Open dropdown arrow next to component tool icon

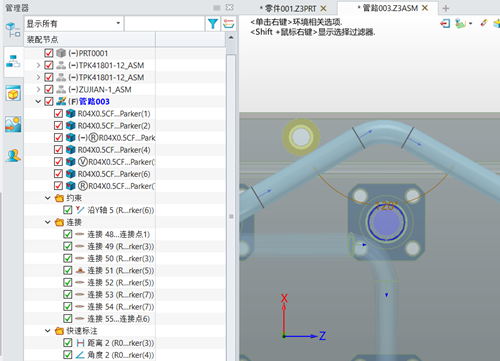pos(470,24)
